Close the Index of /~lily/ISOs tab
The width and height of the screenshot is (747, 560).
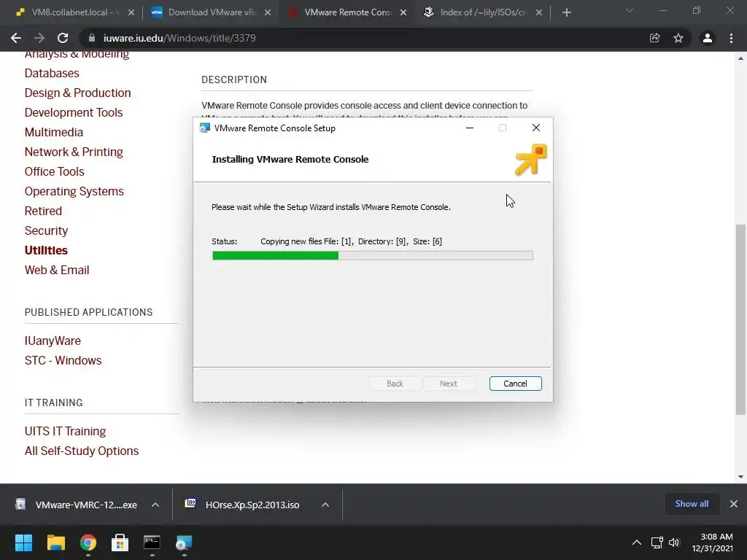coord(539,12)
